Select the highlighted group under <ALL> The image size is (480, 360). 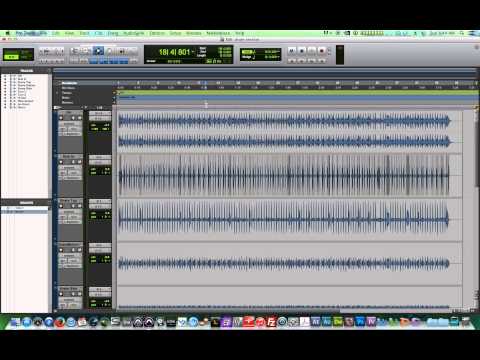point(25,212)
